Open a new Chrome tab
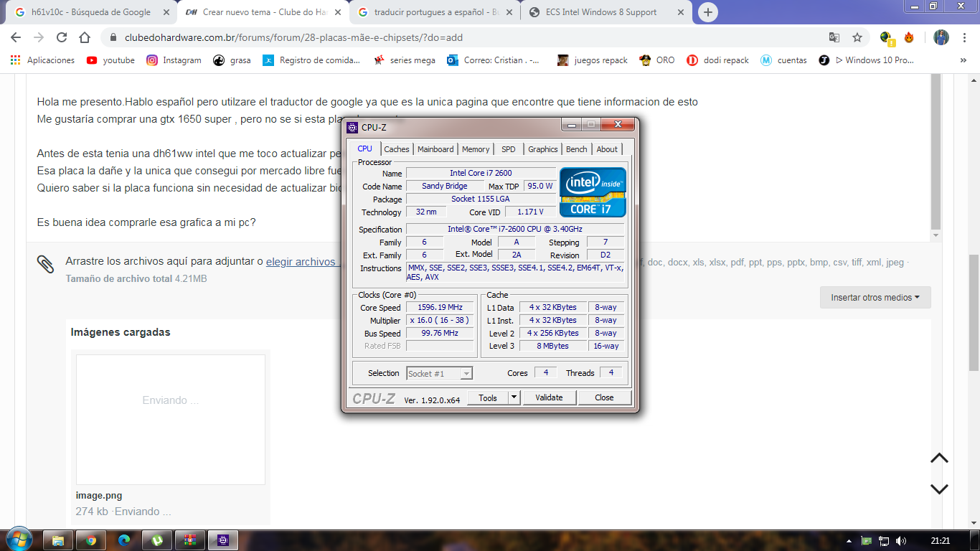The height and width of the screenshot is (551, 980). pos(707,12)
